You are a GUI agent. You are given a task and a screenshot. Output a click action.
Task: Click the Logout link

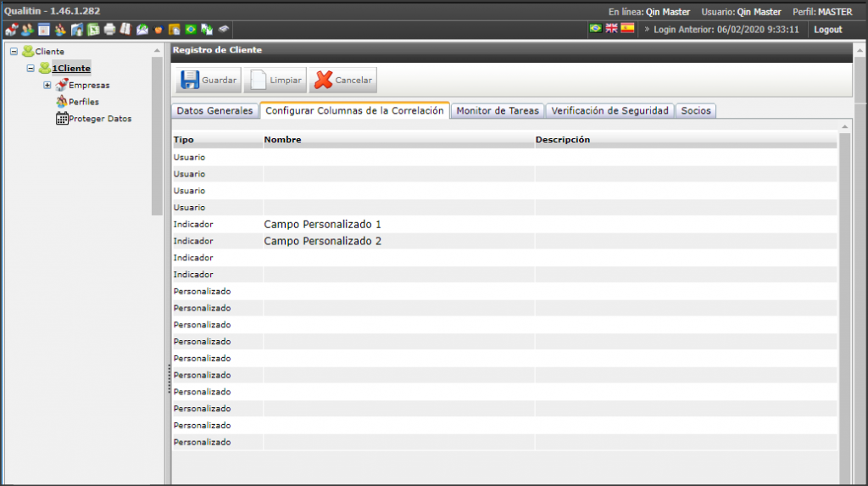[x=827, y=30]
